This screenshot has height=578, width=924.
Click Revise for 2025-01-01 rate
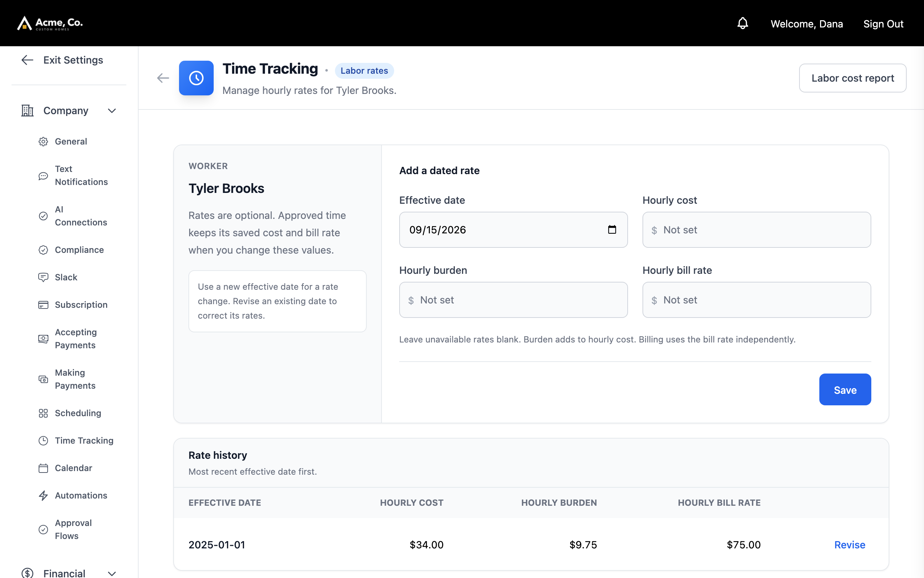coord(850,545)
